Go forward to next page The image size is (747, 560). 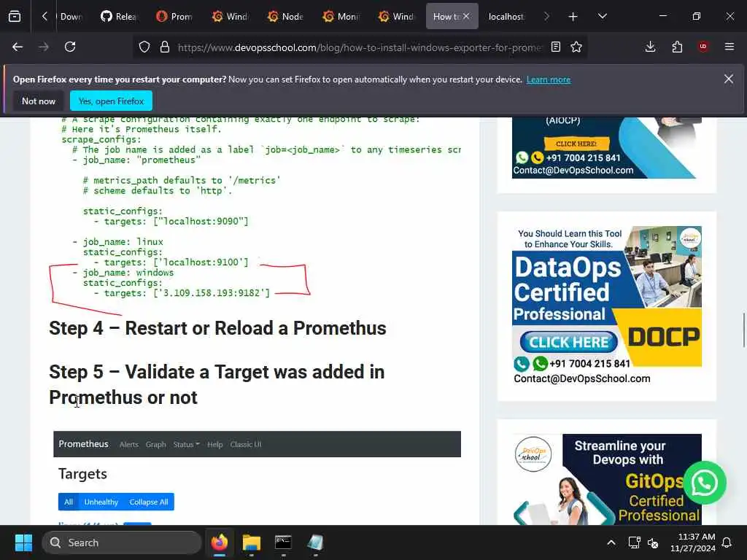click(x=44, y=47)
